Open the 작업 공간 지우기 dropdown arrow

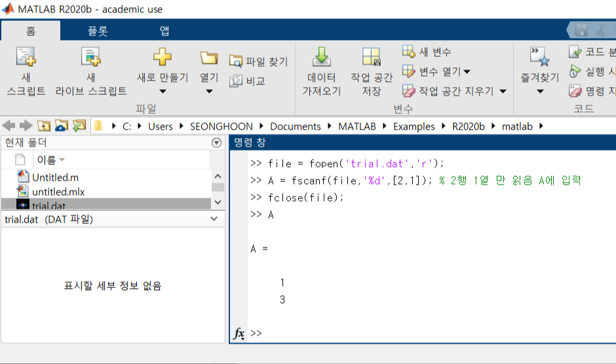503,92
